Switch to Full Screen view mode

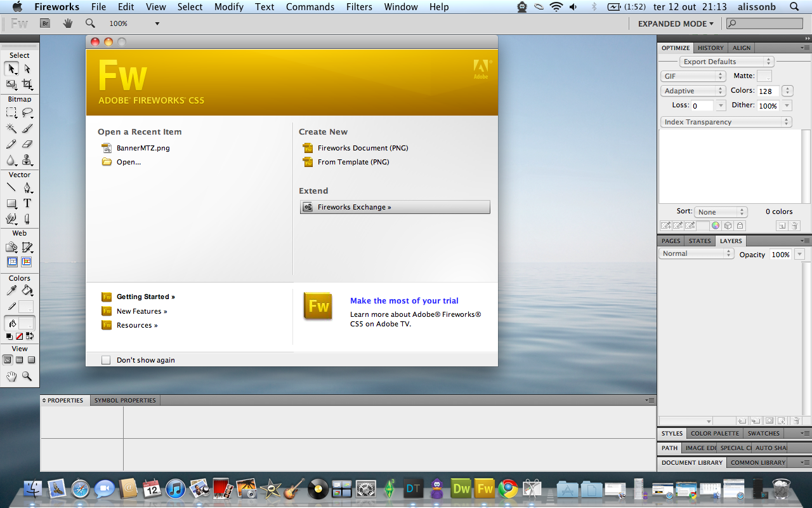(x=31, y=360)
